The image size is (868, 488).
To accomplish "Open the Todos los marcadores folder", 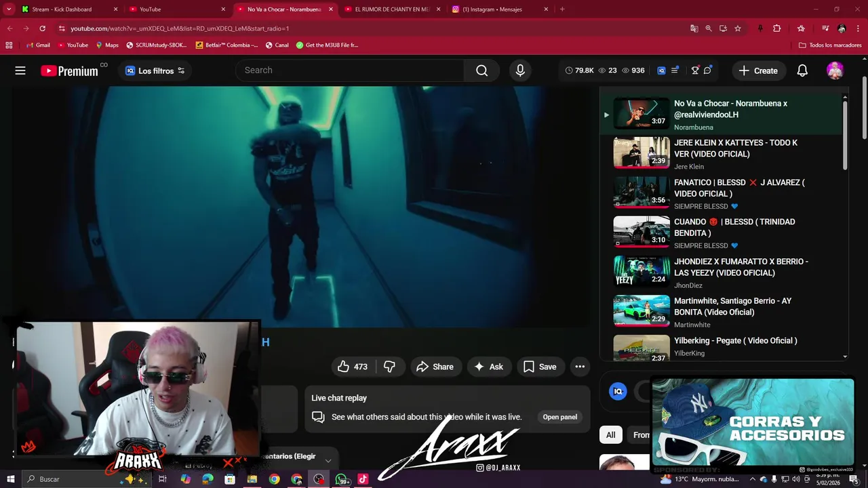I will 830,45.
